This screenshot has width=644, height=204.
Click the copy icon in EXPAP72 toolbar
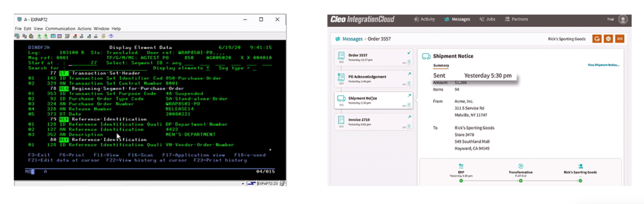pos(25,36)
